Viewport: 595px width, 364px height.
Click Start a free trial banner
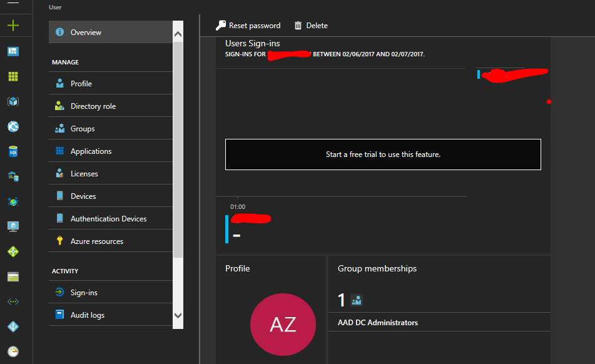point(383,154)
